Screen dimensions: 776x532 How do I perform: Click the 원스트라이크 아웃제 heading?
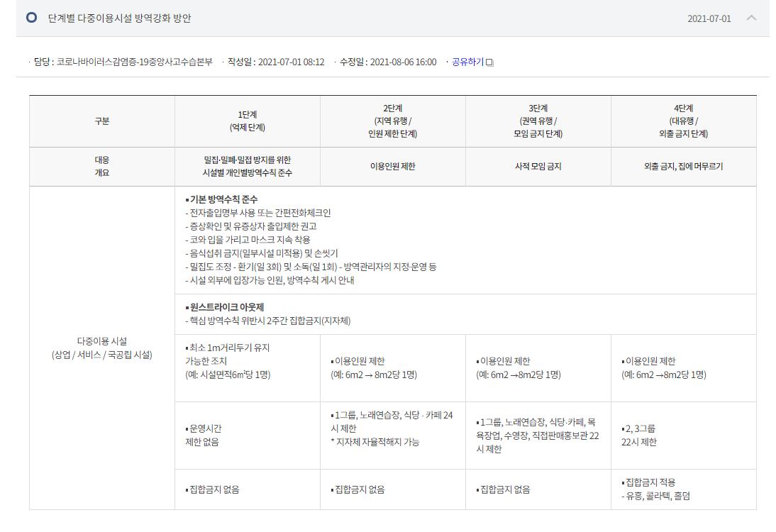pos(225,307)
